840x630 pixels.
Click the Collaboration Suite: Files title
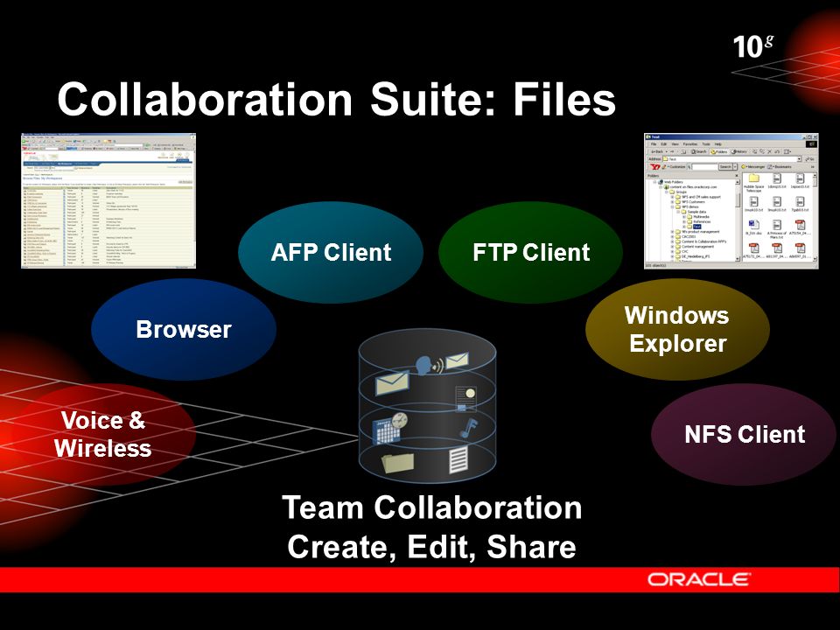tap(336, 99)
